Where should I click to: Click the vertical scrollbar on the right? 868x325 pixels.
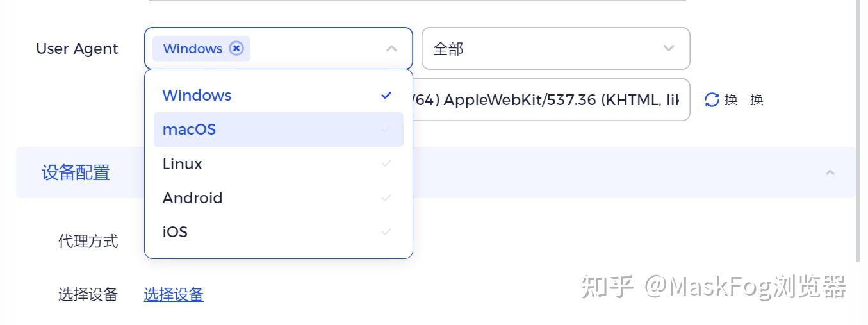[858, 128]
